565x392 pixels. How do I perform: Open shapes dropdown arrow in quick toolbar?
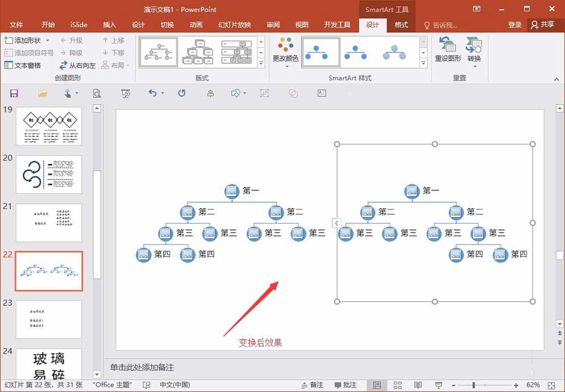pyautogui.click(x=245, y=93)
